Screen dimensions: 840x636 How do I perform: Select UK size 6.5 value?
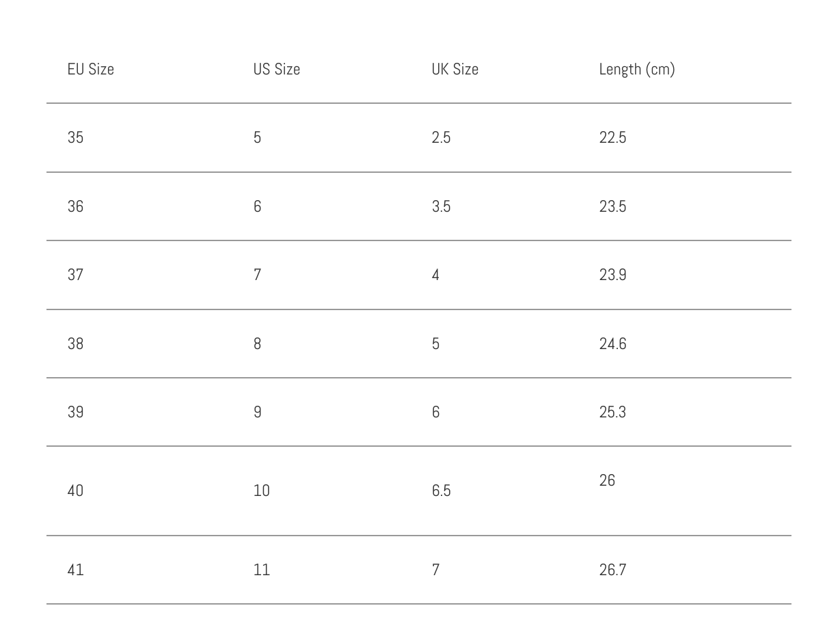441,491
